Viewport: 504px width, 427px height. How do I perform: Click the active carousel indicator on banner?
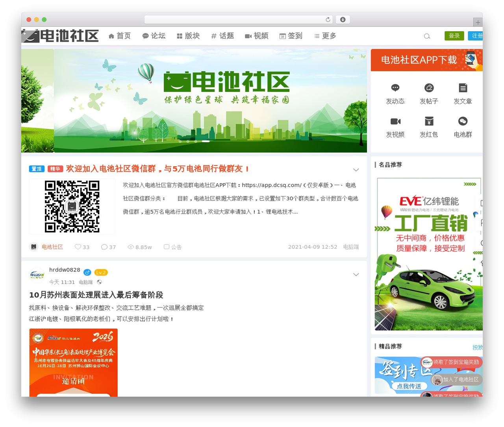coord(206,141)
